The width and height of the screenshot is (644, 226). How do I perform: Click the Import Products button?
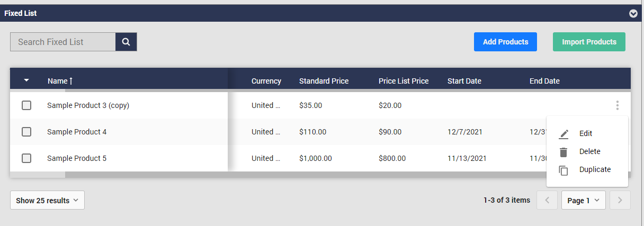(x=589, y=42)
